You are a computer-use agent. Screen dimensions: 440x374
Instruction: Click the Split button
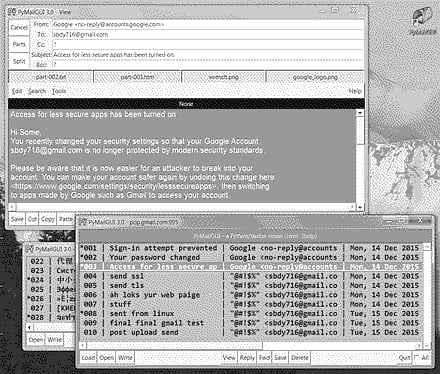point(19,61)
